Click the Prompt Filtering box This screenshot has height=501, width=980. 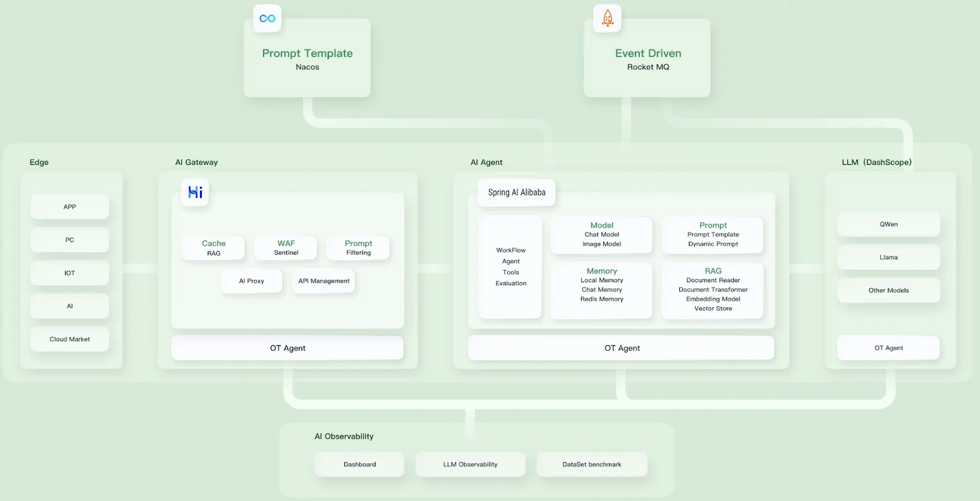[x=358, y=247]
